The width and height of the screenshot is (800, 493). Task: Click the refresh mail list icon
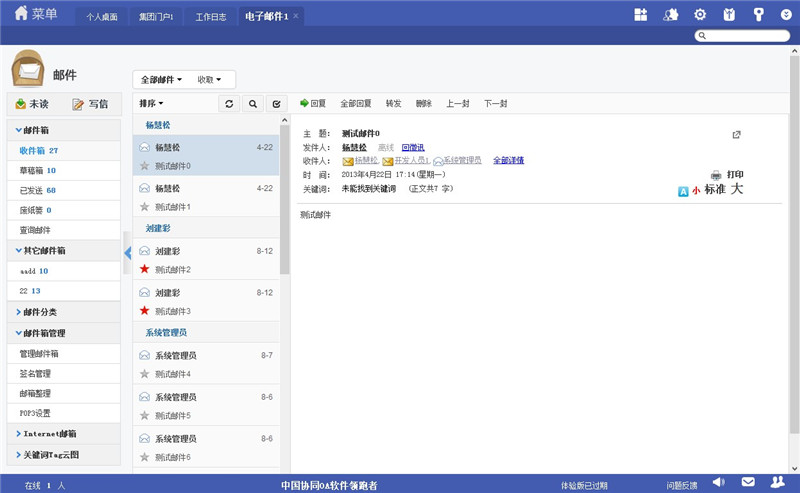click(x=229, y=104)
